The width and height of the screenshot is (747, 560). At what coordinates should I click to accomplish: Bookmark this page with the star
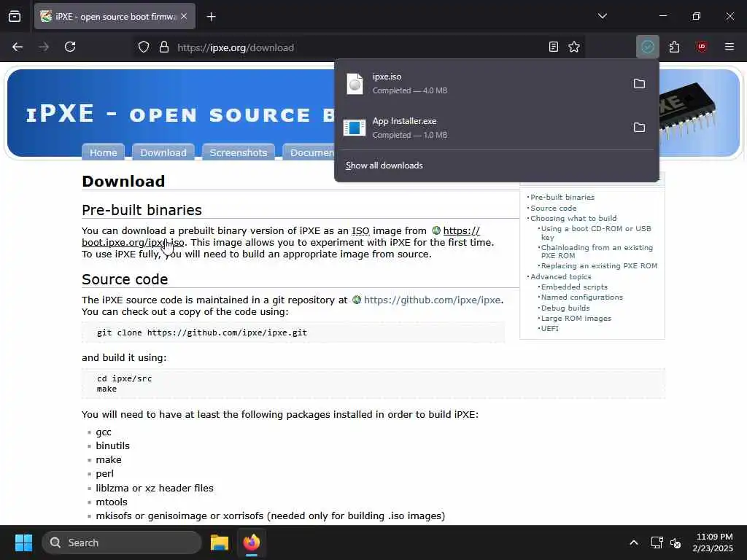click(x=574, y=47)
